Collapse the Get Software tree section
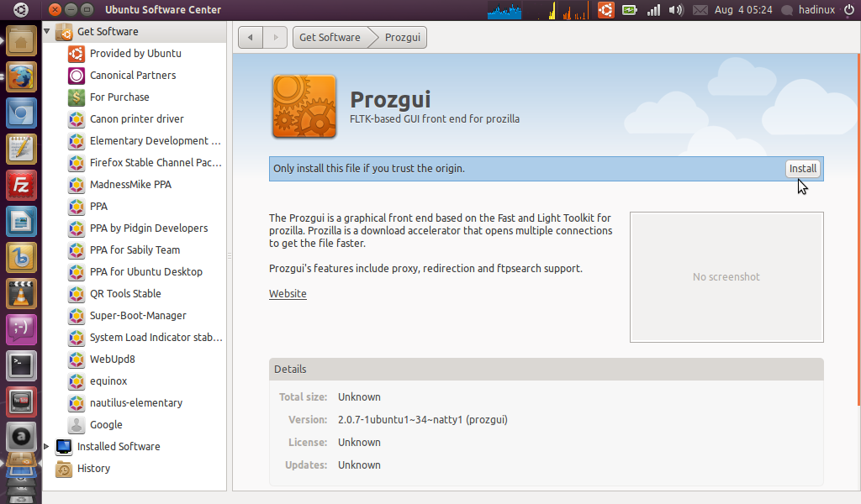The height and width of the screenshot is (504, 861). (47, 31)
